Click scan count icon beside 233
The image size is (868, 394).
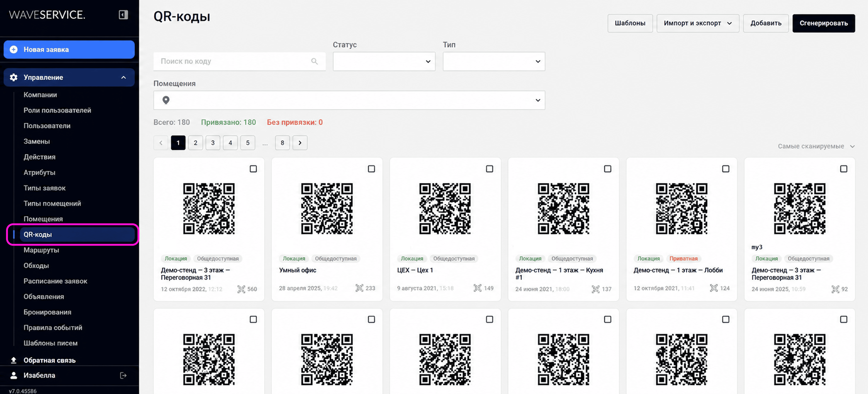(360, 288)
